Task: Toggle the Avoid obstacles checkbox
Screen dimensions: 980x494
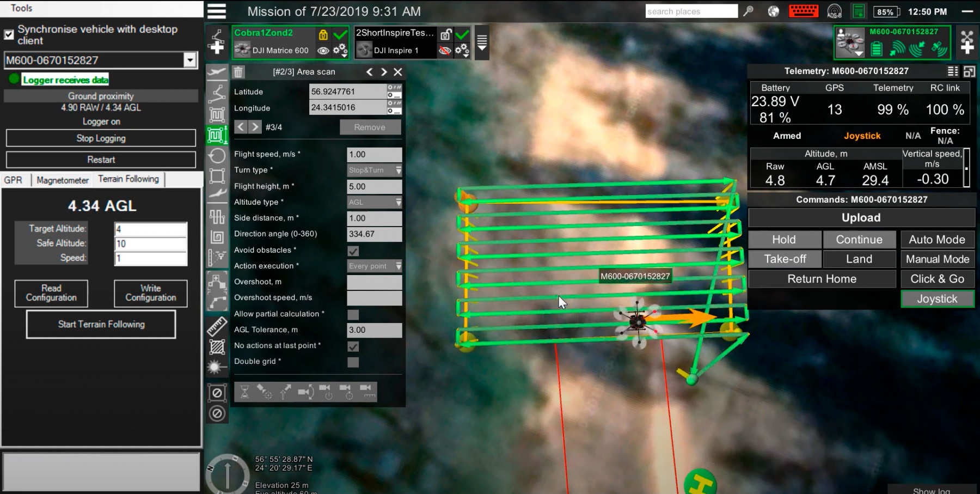Action: click(353, 251)
